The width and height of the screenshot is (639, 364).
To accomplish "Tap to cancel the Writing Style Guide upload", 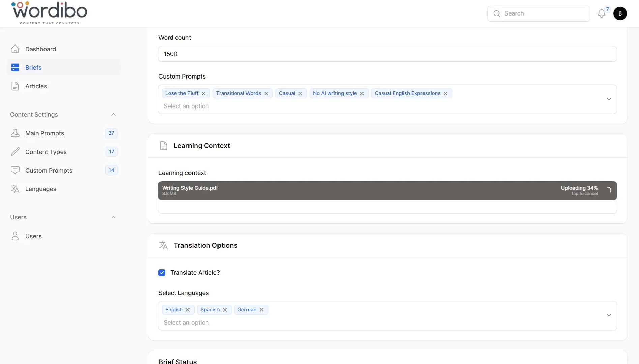I will 584,194.
